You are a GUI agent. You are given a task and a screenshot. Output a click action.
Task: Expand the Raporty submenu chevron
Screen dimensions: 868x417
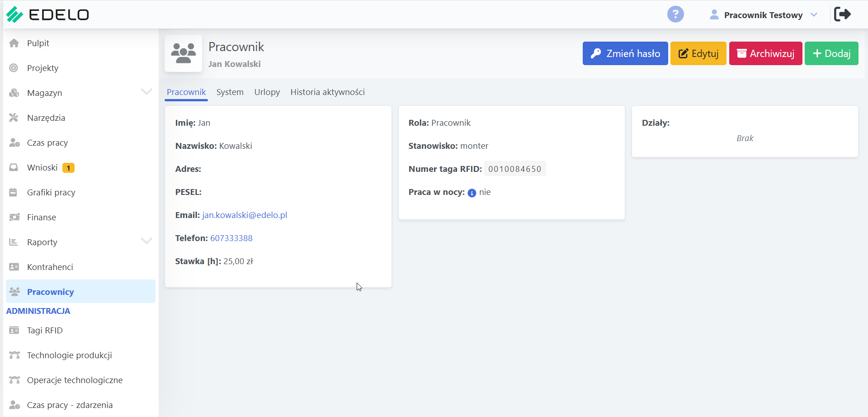click(x=146, y=241)
